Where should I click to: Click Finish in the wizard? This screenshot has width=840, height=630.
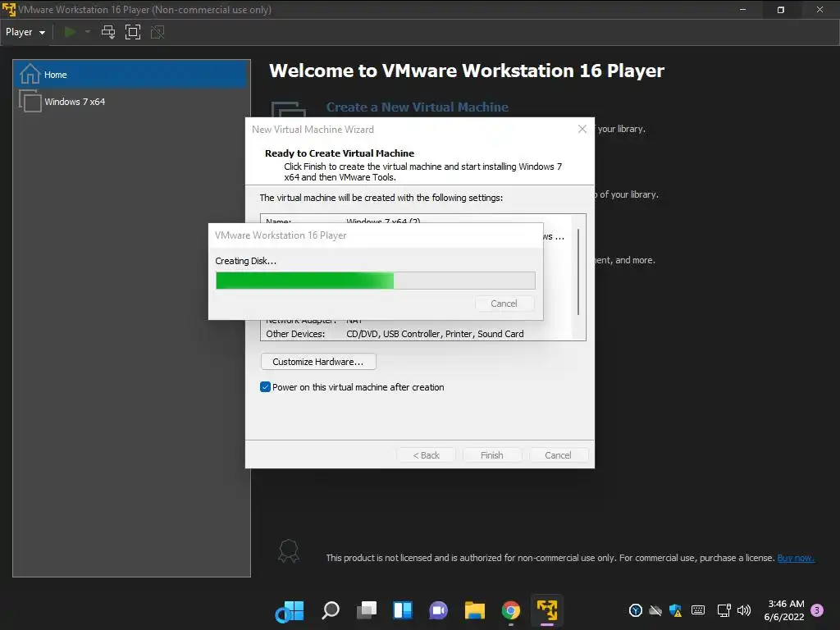[x=492, y=454]
